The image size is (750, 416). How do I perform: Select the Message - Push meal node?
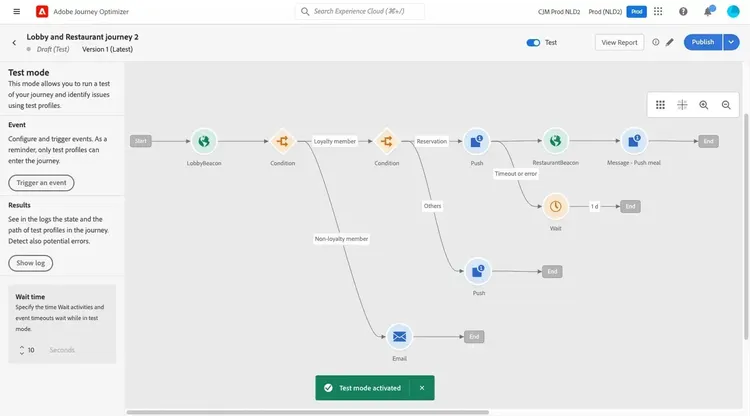point(634,141)
